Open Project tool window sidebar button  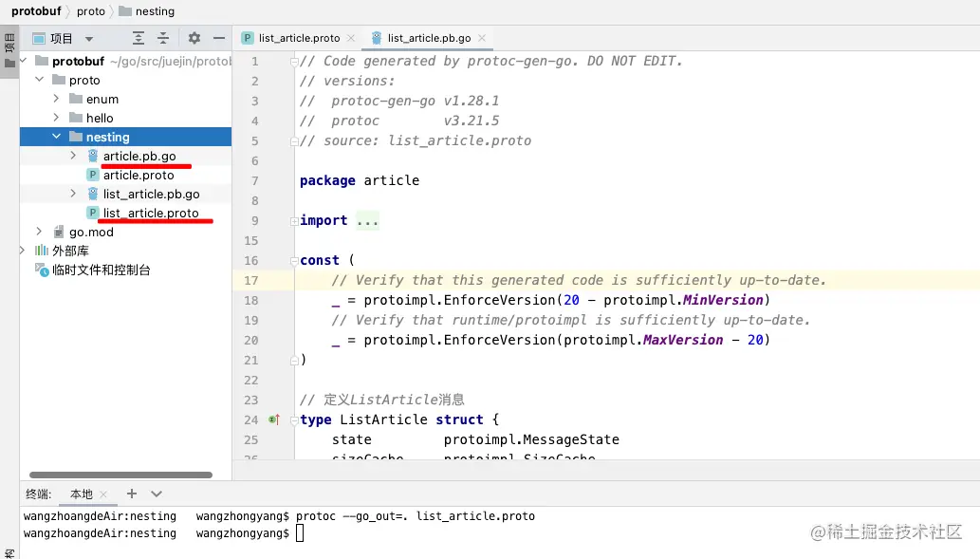tap(9, 51)
